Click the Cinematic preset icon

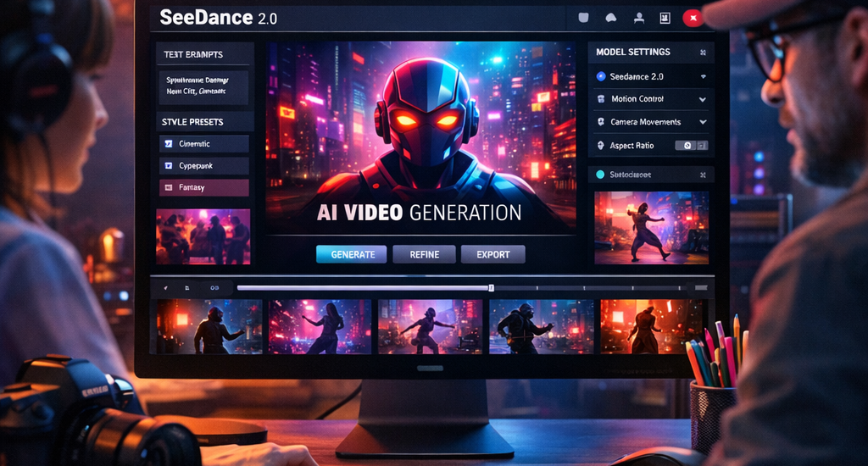click(x=169, y=144)
